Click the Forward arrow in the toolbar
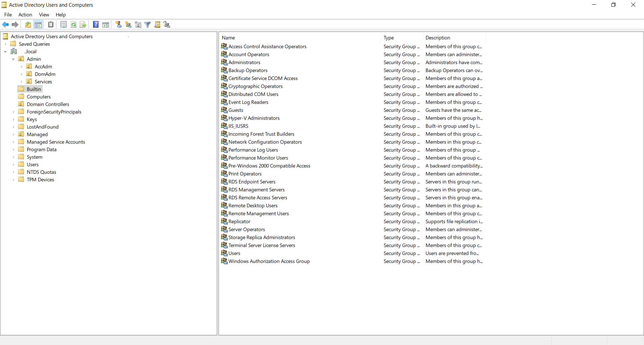The width and height of the screenshot is (644, 345). click(x=15, y=24)
